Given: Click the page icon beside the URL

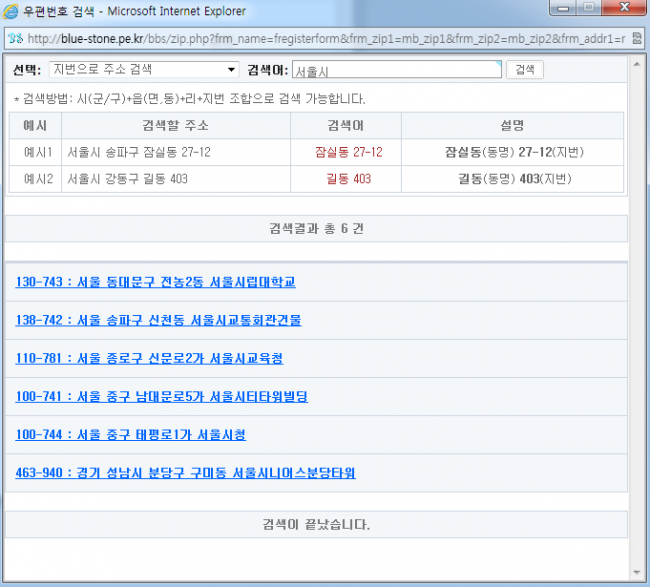Looking at the screenshot, I should [x=15, y=39].
